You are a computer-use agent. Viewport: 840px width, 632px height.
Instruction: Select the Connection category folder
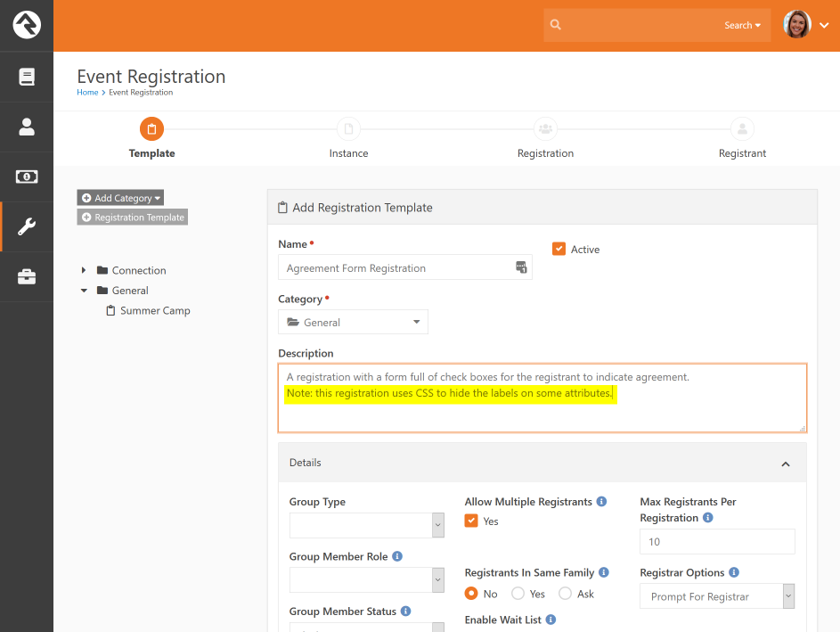[131, 270]
